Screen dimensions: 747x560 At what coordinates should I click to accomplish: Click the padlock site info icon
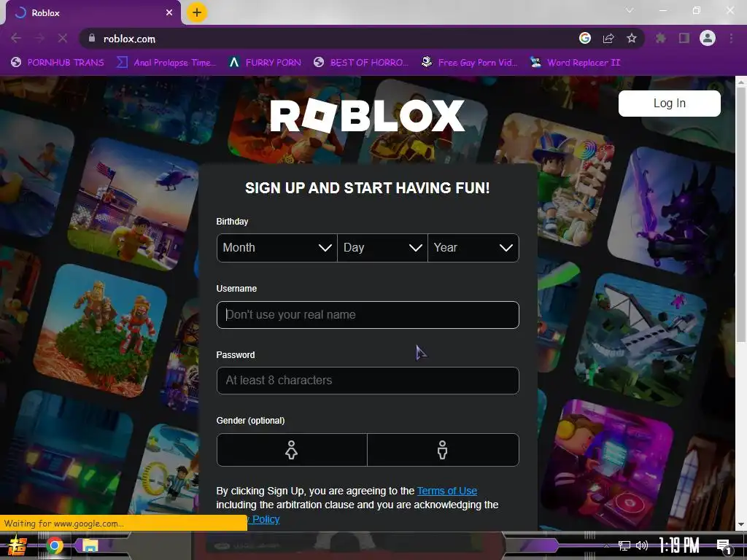coord(92,38)
